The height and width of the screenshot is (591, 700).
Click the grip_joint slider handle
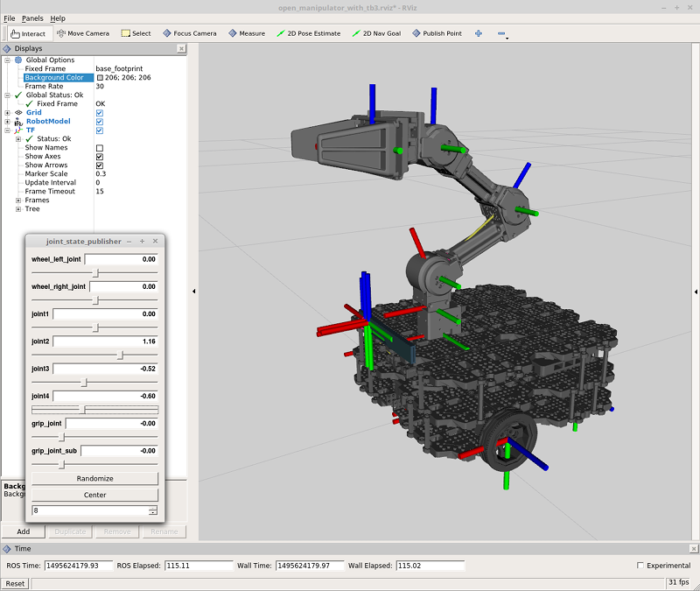(62, 437)
